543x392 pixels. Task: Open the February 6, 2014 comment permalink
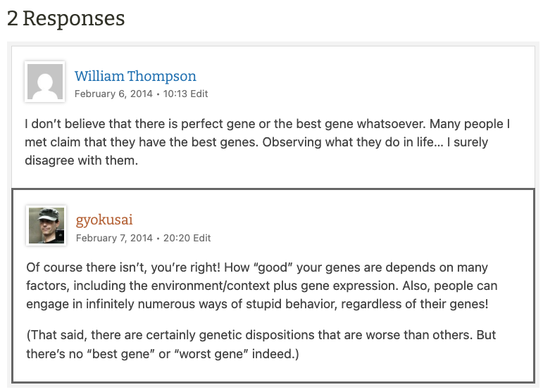(113, 94)
